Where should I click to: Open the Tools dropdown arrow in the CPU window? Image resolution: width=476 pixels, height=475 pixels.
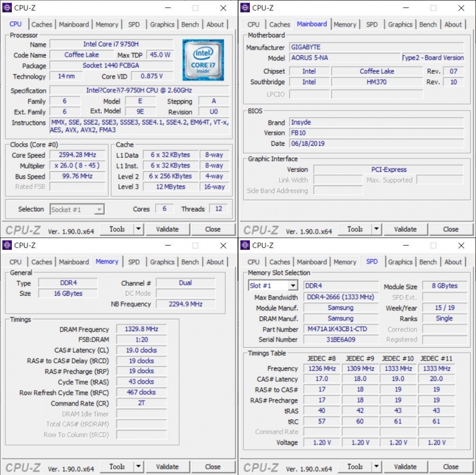tap(138, 229)
